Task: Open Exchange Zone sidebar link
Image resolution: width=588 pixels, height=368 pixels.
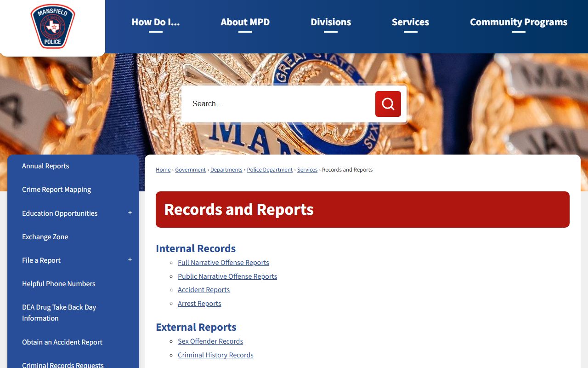Action: pos(45,237)
